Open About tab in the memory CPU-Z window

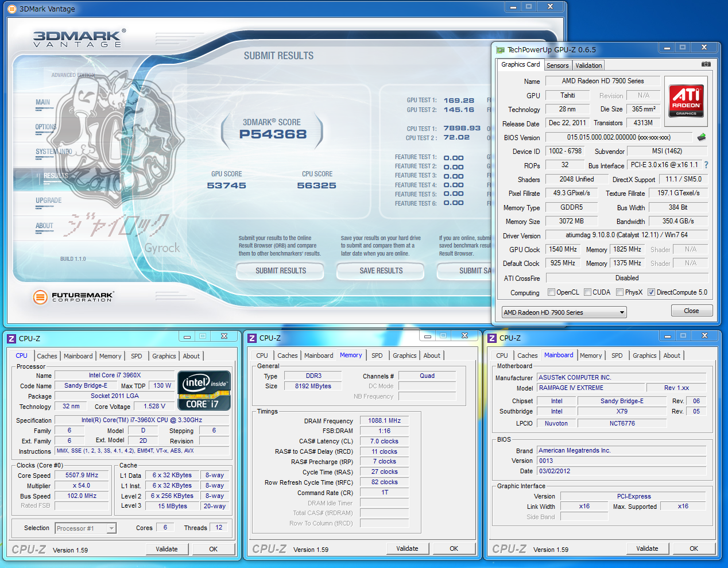tap(432, 356)
